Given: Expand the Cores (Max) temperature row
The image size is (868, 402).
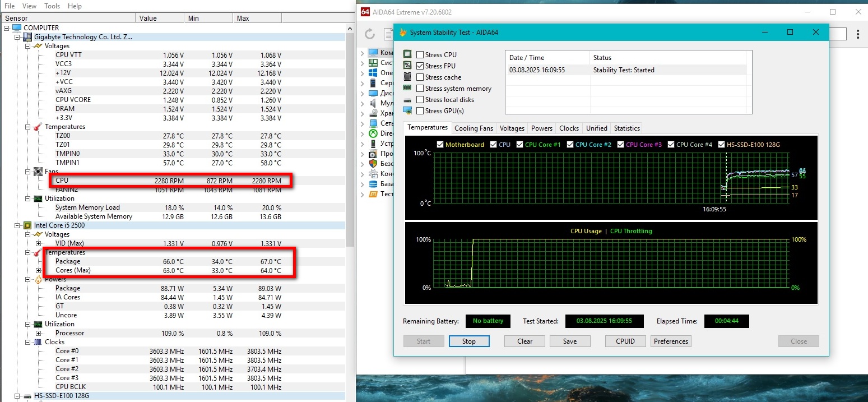Looking at the screenshot, I should pos(39,270).
